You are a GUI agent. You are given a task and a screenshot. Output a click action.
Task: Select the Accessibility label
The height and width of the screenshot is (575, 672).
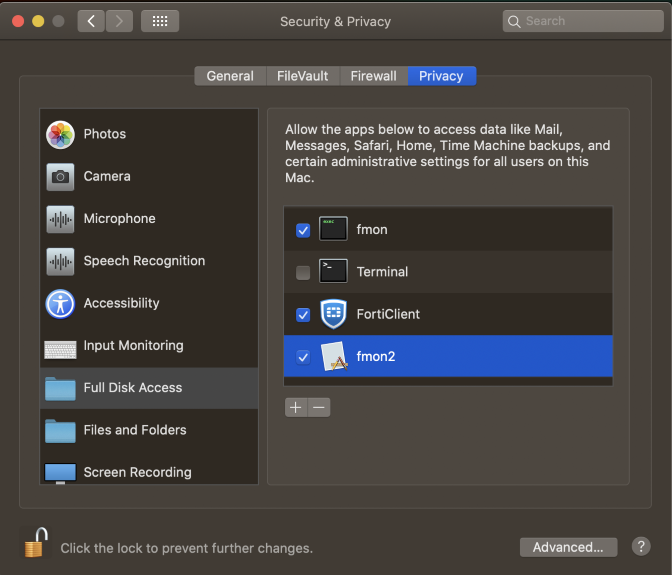coord(121,303)
